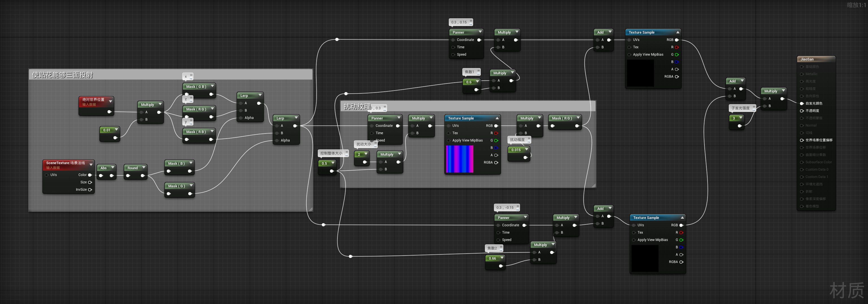868x304 pixels.
Task: Click the 世界场景位置偏移 input pin on JiaoSan
Action: tap(802, 140)
